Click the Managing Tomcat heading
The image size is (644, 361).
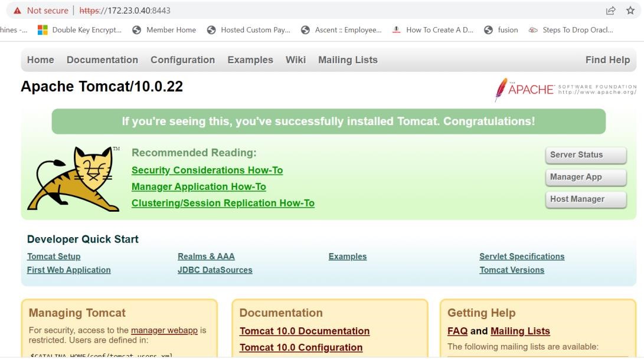coord(77,313)
